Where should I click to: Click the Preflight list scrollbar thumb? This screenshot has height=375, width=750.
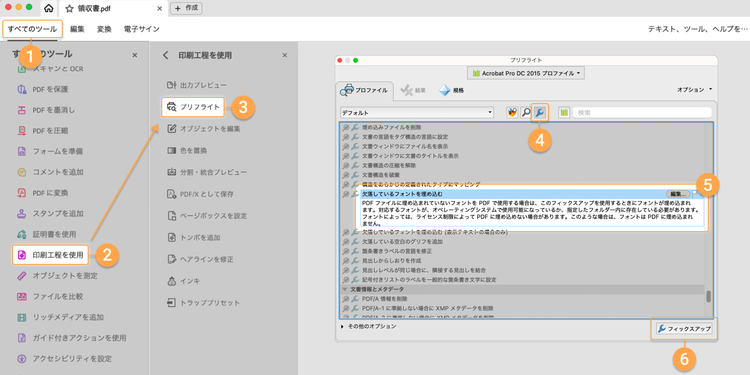tap(708, 297)
